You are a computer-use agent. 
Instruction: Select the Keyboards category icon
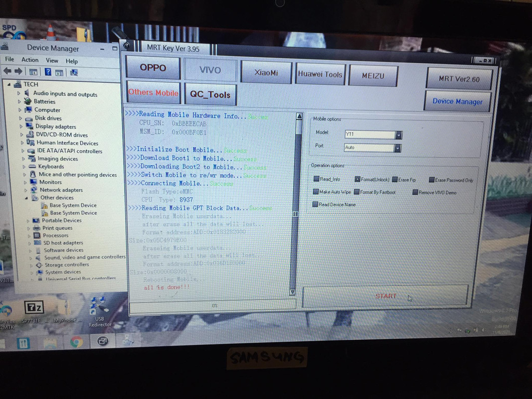click(32, 166)
